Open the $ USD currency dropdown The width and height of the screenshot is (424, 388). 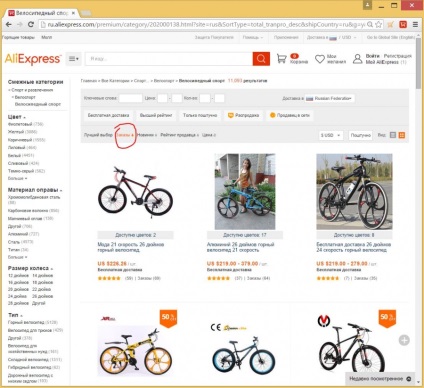click(330, 135)
